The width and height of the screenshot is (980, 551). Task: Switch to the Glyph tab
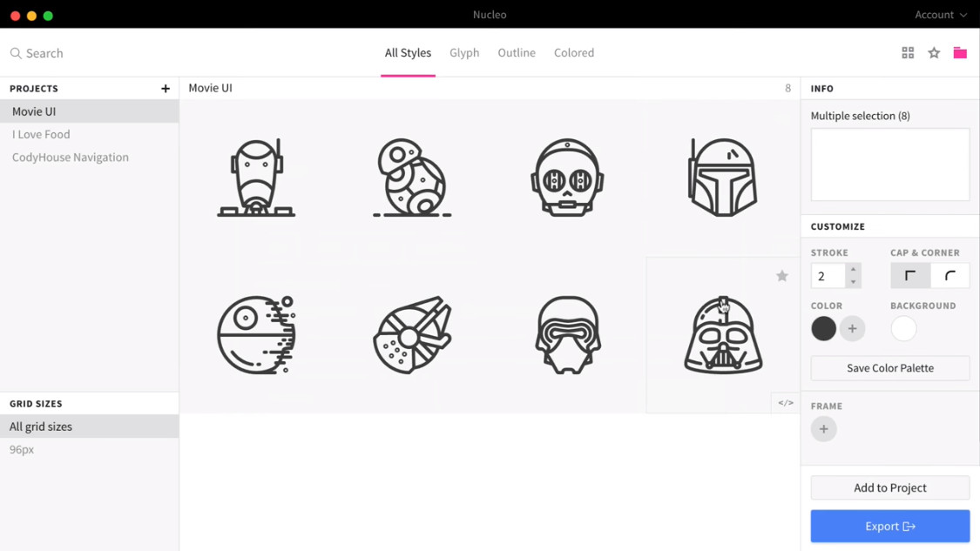click(x=464, y=53)
